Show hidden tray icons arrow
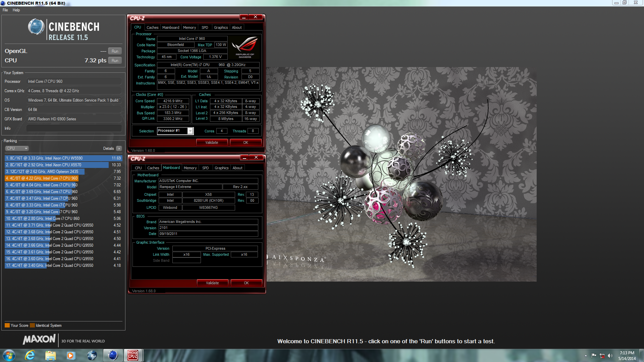Viewport: 644px width, 362px height. (x=586, y=356)
